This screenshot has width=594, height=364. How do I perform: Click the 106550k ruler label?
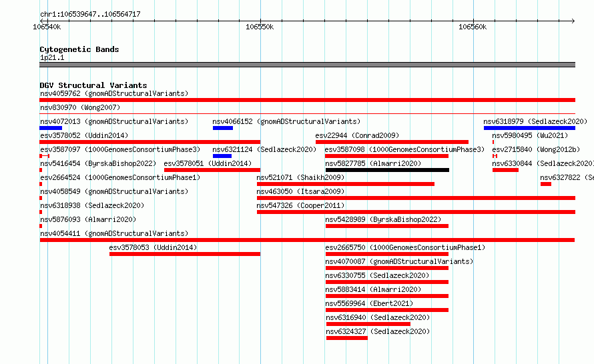click(260, 27)
